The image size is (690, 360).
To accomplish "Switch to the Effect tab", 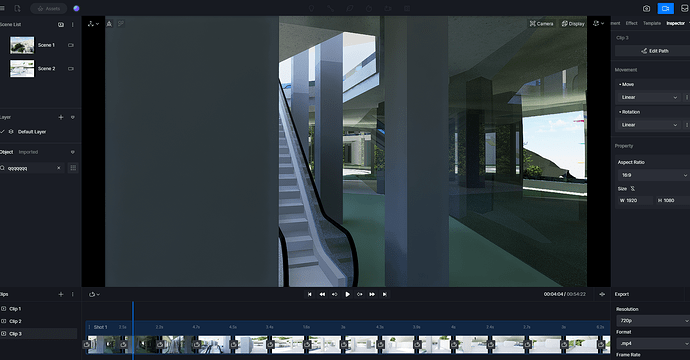I will (x=631, y=23).
